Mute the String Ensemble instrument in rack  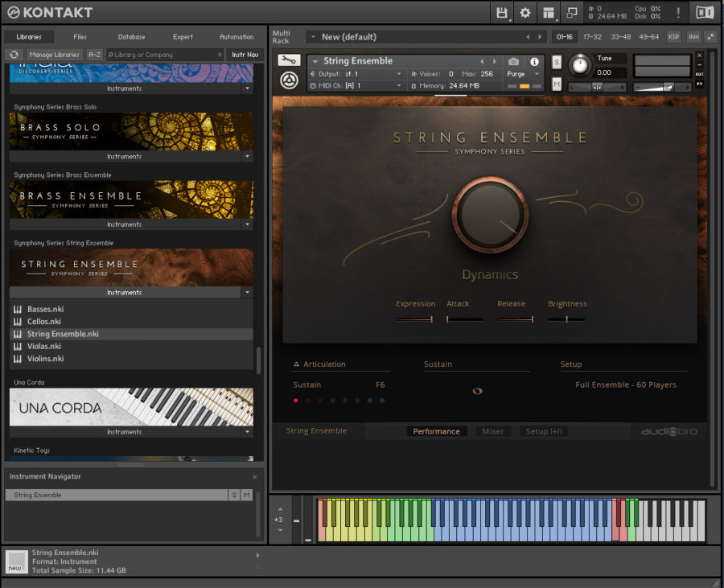(x=557, y=84)
